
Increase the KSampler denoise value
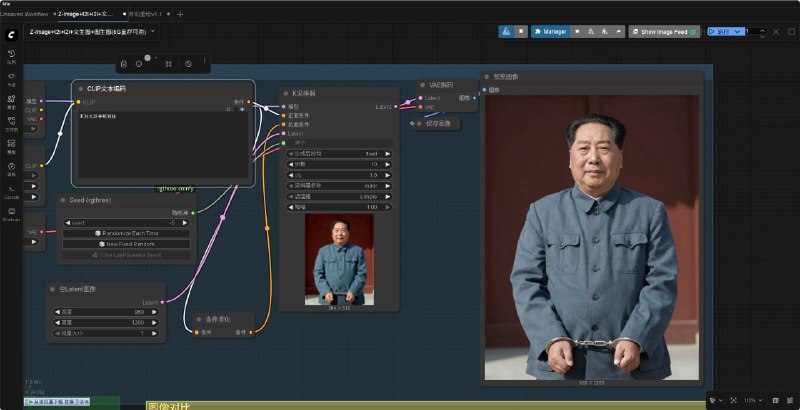(388, 207)
